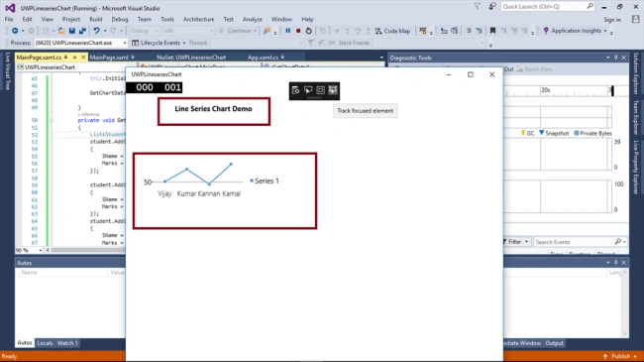Open the Analyze menu
This screenshot has height=362, width=644.
pyautogui.click(x=253, y=19)
